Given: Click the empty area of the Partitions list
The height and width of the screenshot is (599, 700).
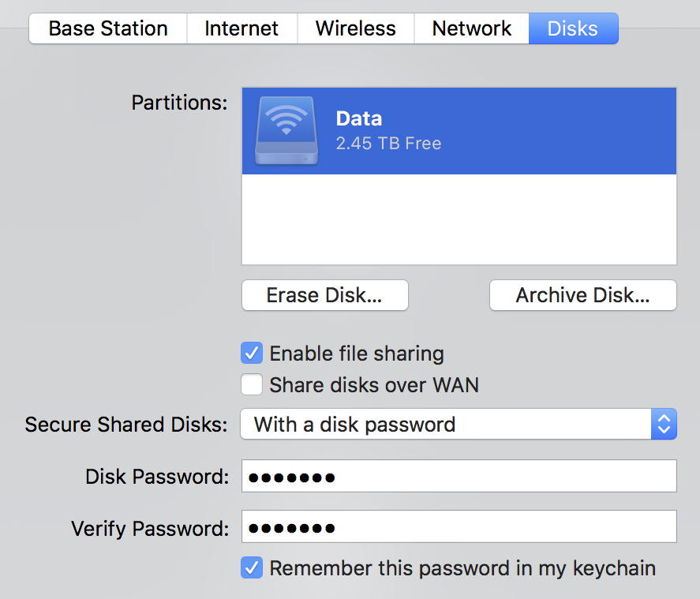Looking at the screenshot, I should (x=459, y=219).
